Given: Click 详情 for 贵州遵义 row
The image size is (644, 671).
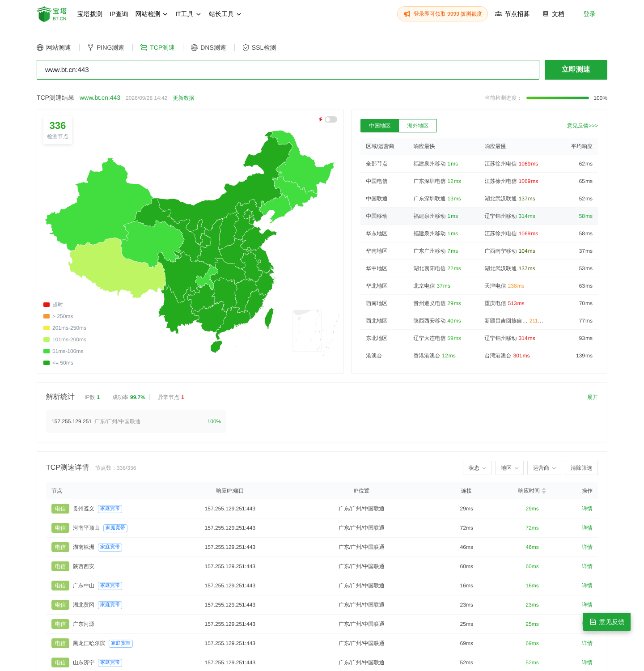Looking at the screenshot, I should coord(587,509).
